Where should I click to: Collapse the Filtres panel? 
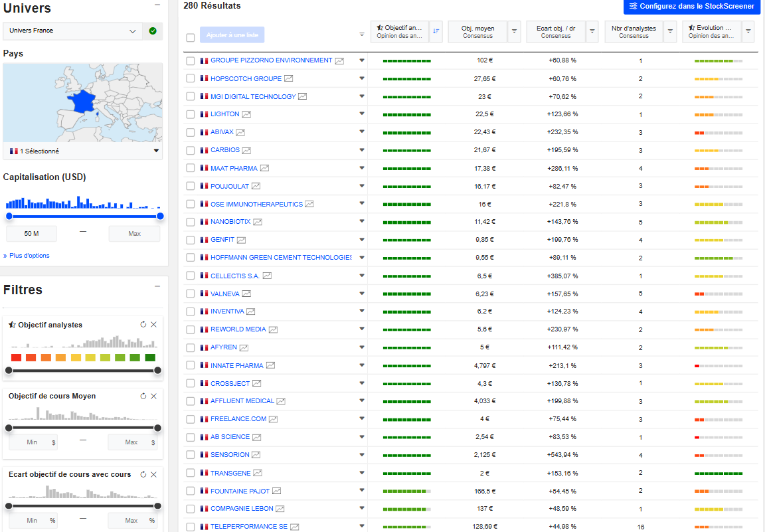pos(157,286)
